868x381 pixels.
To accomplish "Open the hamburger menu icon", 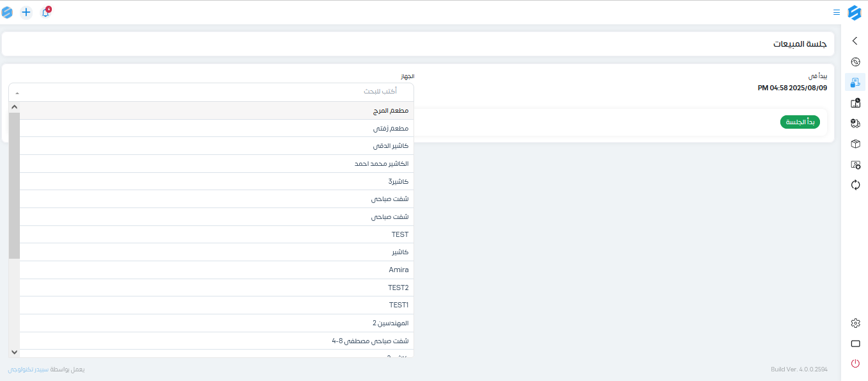I will 837,12.
